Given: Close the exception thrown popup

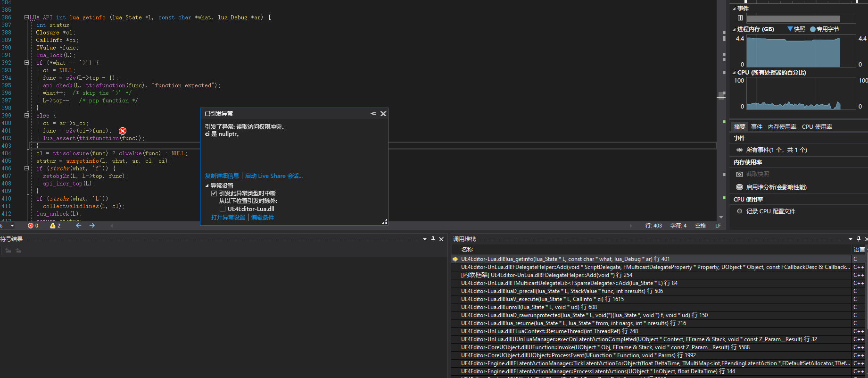Looking at the screenshot, I should [383, 114].
